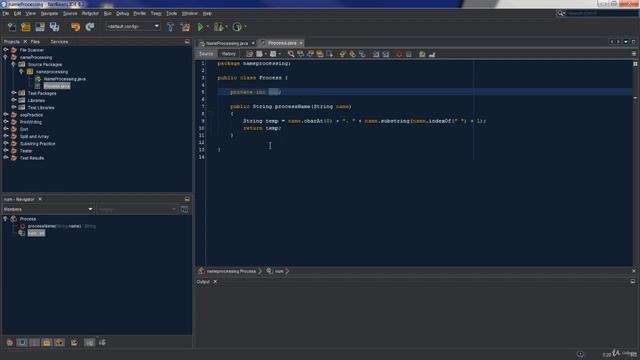This screenshot has width=640, height=360.
Task: Click the Build Project hammer icon
Action: point(171,27)
